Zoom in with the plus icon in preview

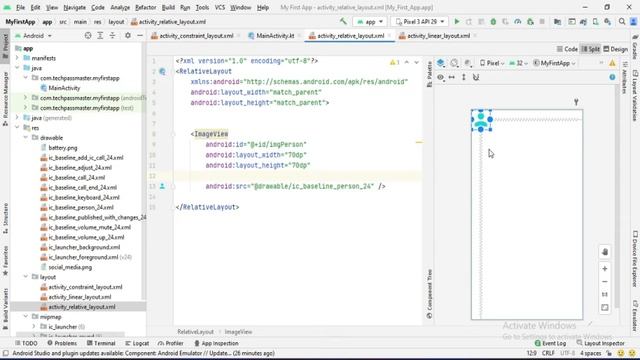pos(605,269)
